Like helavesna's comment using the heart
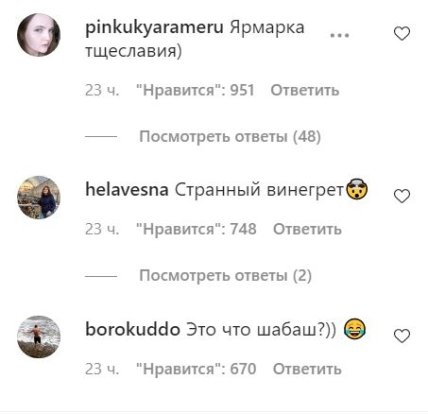The width and height of the screenshot is (428, 414). tap(402, 196)
